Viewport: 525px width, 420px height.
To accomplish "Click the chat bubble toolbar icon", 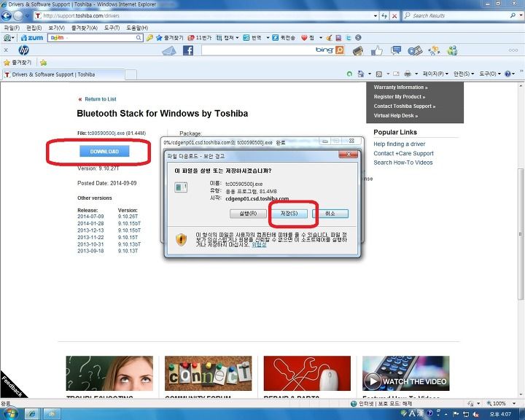I will pyautogui.click(x=396, y=50).
